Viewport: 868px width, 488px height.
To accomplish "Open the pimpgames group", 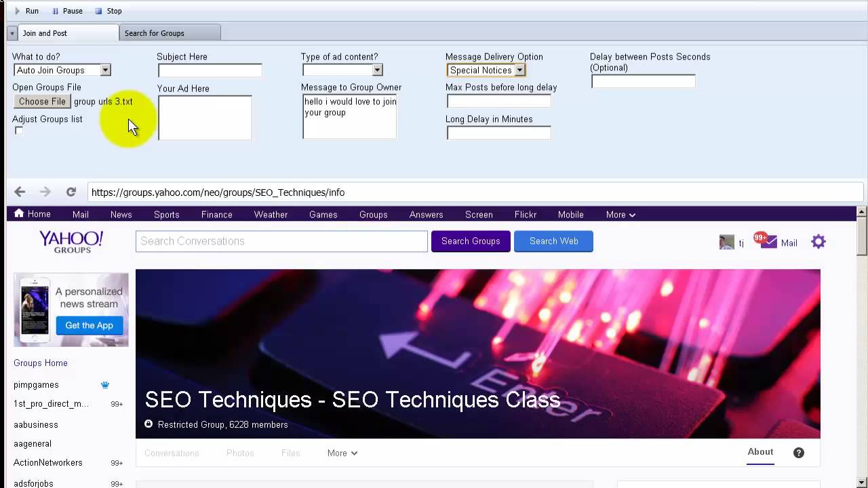I will click(36, 384).
